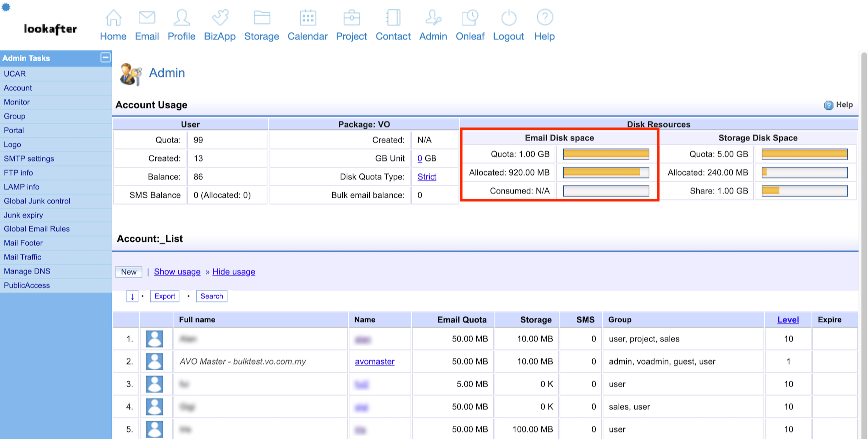868x439 pixels.
Task: Select SMTP settings in the sidebar
Action: (29, 159)
